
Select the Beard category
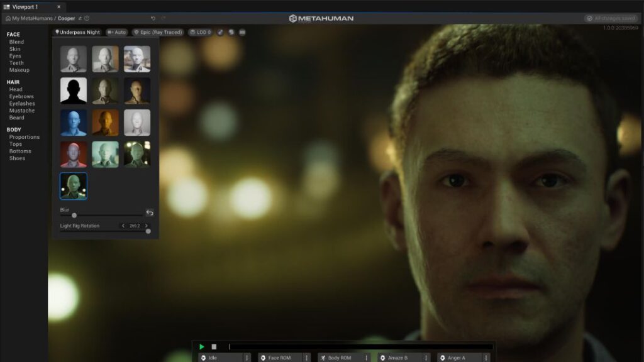[17, 117]
